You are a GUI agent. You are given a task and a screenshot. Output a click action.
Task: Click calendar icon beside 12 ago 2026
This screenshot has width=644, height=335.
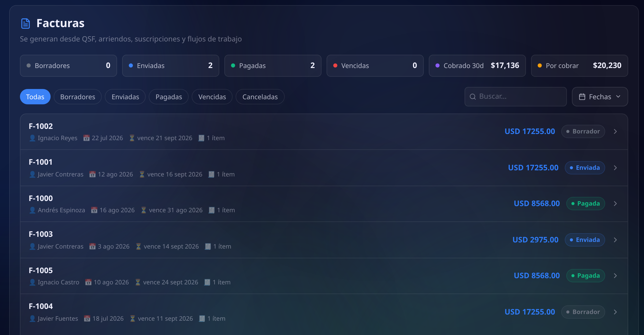tap(93, 174)
